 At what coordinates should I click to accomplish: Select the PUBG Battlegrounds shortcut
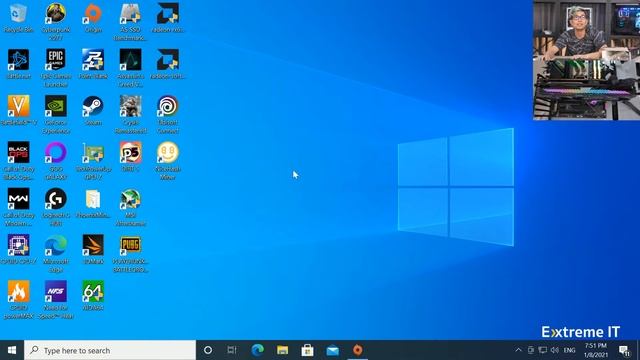click(131, 253)
